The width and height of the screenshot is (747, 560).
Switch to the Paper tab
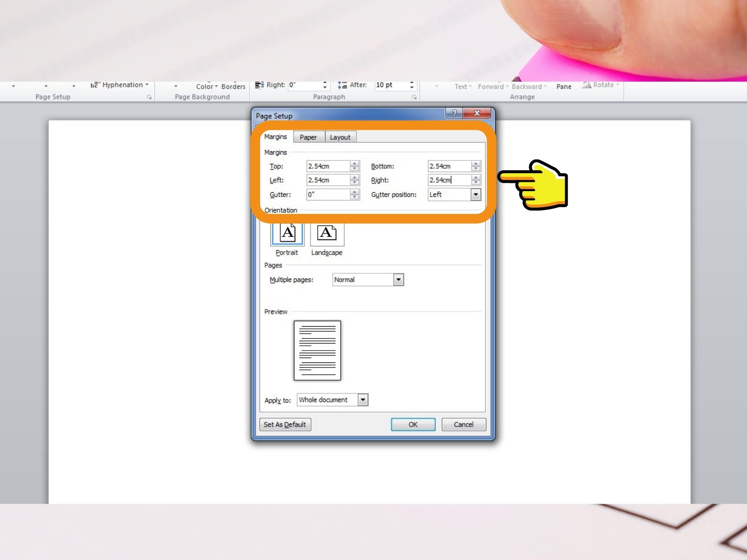[x=307, y=137]
